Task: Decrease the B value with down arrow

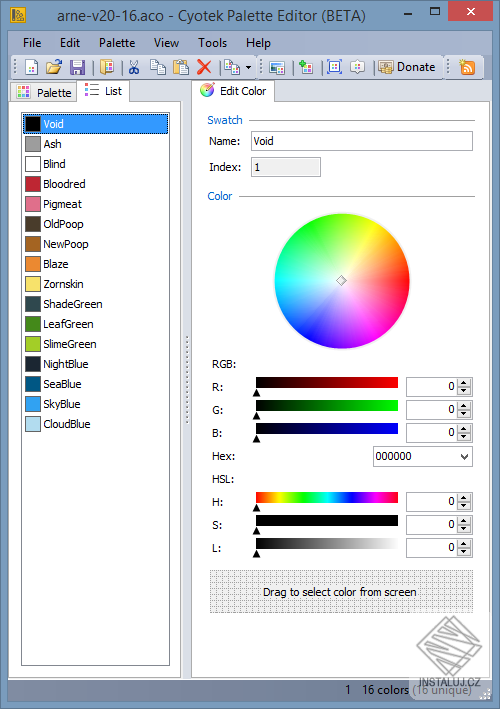Action: tap(464, 437)
